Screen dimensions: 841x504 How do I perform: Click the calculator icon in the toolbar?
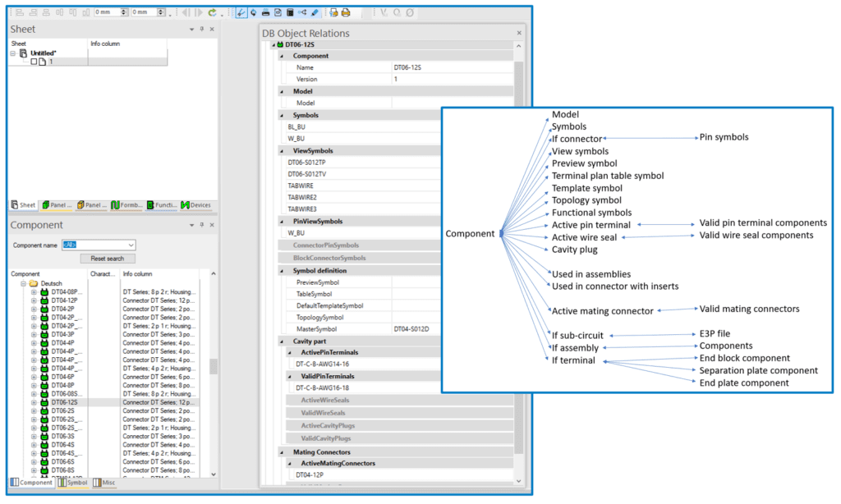coord(289,11)
